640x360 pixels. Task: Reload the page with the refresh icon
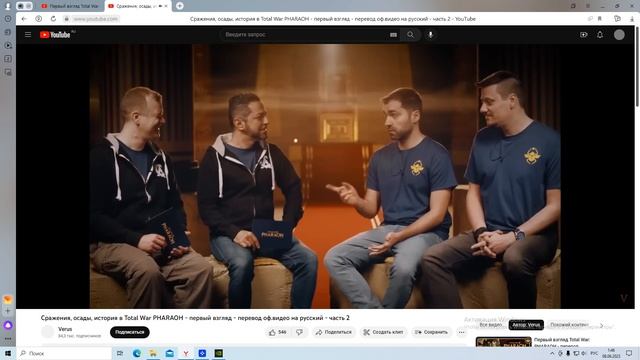point(53,19)
